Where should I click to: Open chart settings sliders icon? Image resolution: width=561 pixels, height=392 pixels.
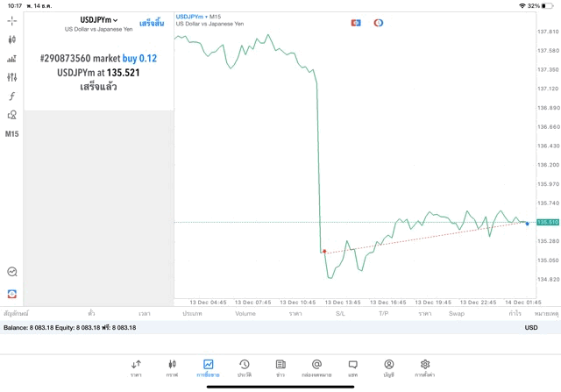tap(11, 77)
